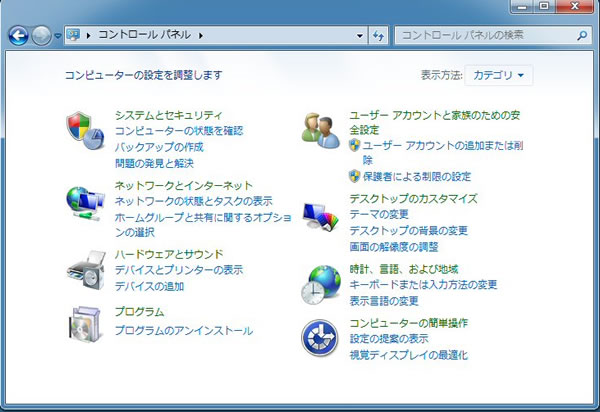Select コントロール パネル breadcrumb item
The width and height of the screenshot is (600, 412).
coord(145,35)
